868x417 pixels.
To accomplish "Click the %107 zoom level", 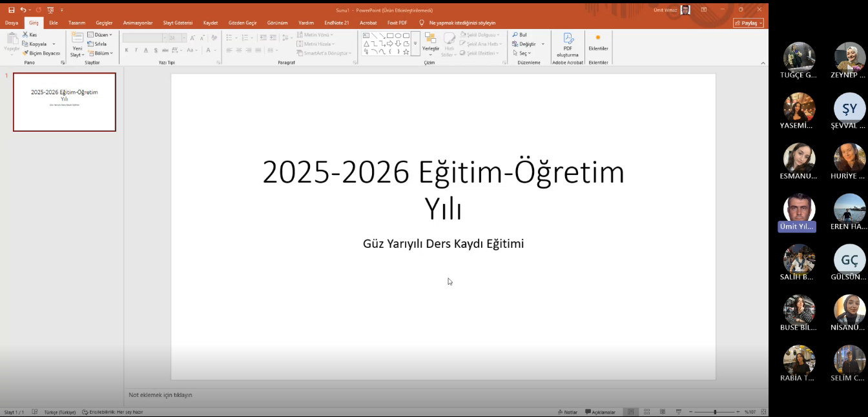I will click(x=750, y=412).
